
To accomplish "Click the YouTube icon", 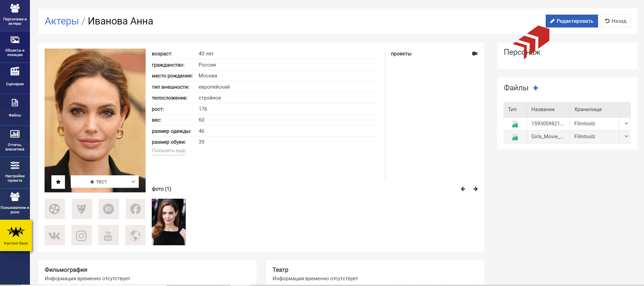I will coord(108,235).
